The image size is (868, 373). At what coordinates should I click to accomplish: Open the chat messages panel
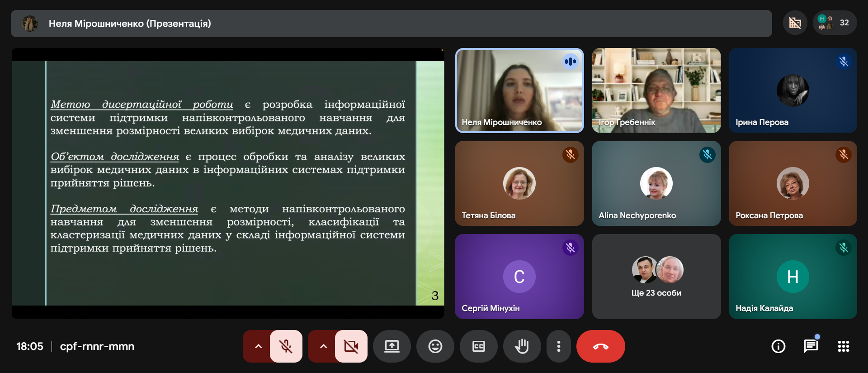tap(811, 346)
